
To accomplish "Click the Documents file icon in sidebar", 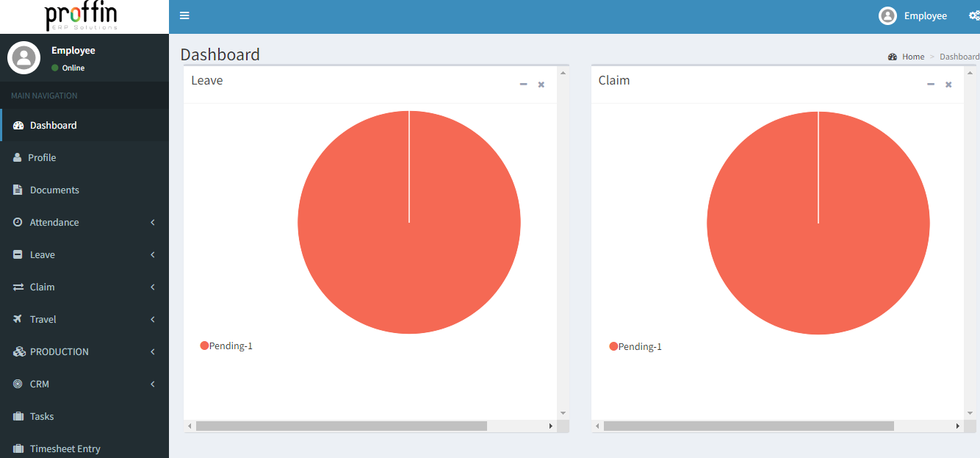I will [x=18, y=190].
